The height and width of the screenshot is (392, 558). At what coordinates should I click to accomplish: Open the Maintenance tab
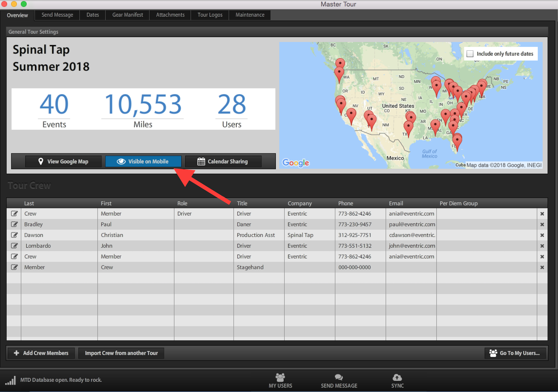(250, 15)
